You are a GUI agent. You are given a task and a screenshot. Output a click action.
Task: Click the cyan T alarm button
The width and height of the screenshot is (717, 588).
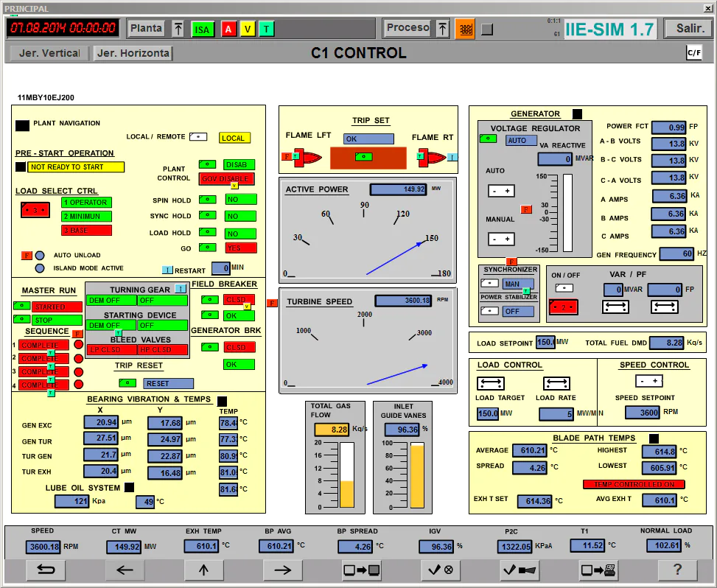pyautogui.click(x=267, y=29)
